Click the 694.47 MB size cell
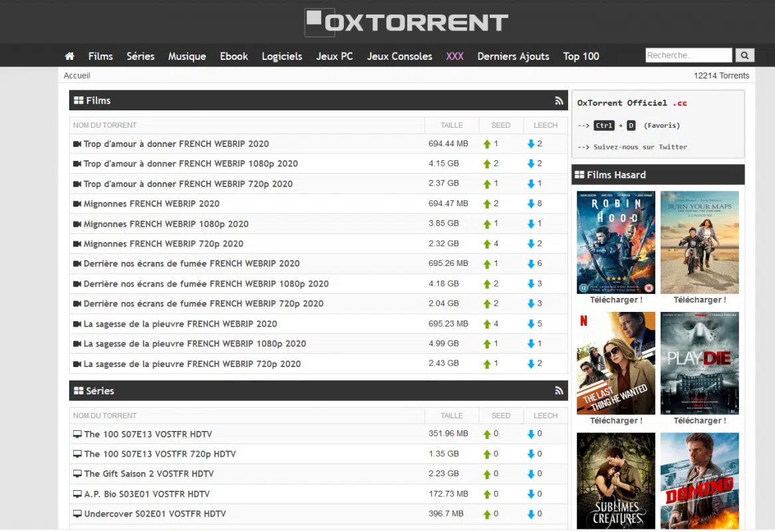Viewport: 775px width, 532px height. 448,203
